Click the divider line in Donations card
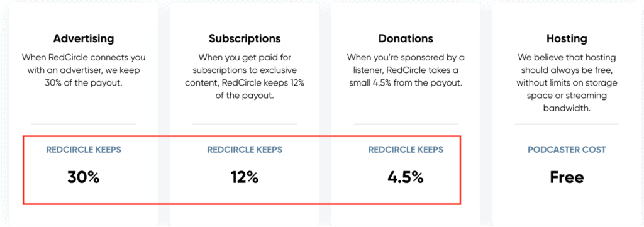This screenshot has height=227, width=644. point(406,123)
